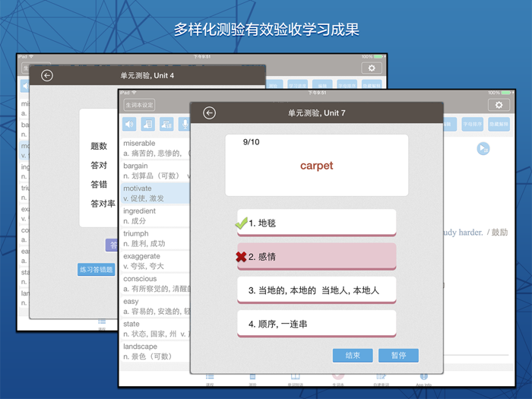Tap the microphone icon in the toolbar
532x399 pixels.
click(185, 124)
